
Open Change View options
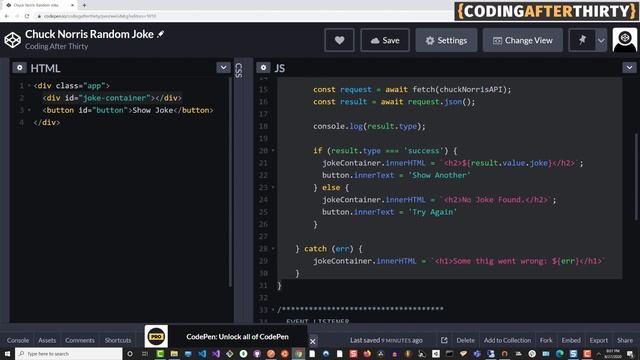[523, 40]
